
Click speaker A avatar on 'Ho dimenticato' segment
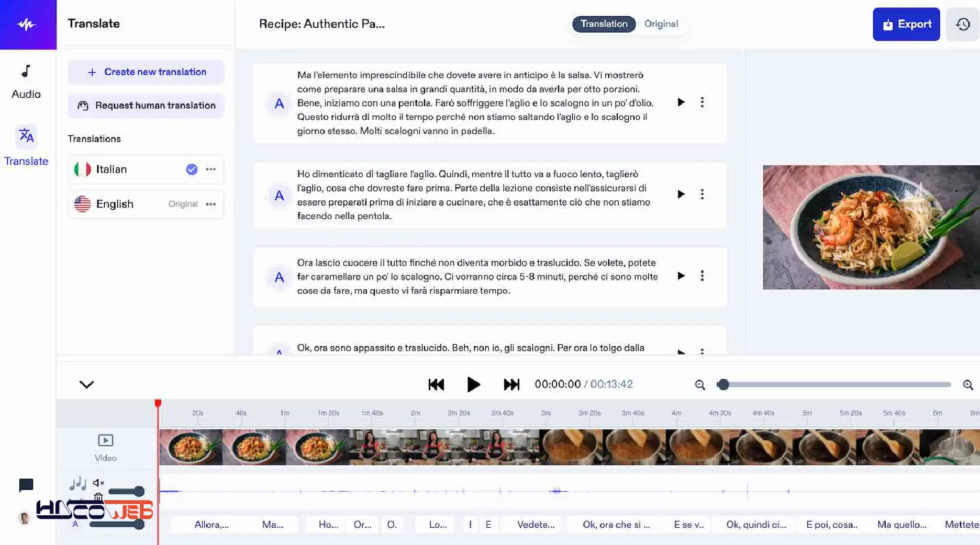pos(279,196)
